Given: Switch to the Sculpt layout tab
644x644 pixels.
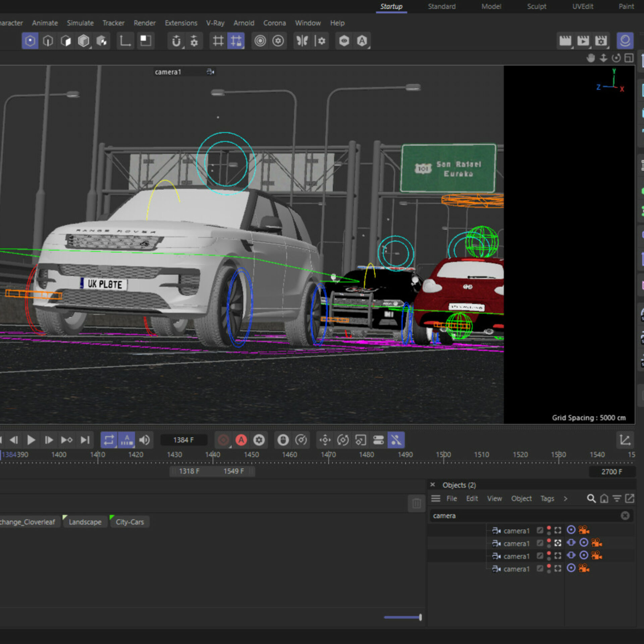Looking at the screenshot, I should (x=536, y=6).
